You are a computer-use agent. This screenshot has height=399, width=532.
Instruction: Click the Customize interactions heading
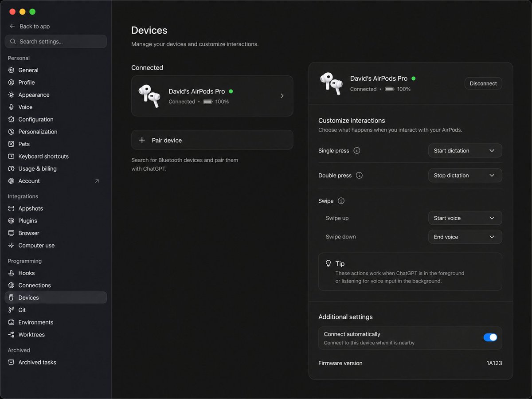pos(352,121)
